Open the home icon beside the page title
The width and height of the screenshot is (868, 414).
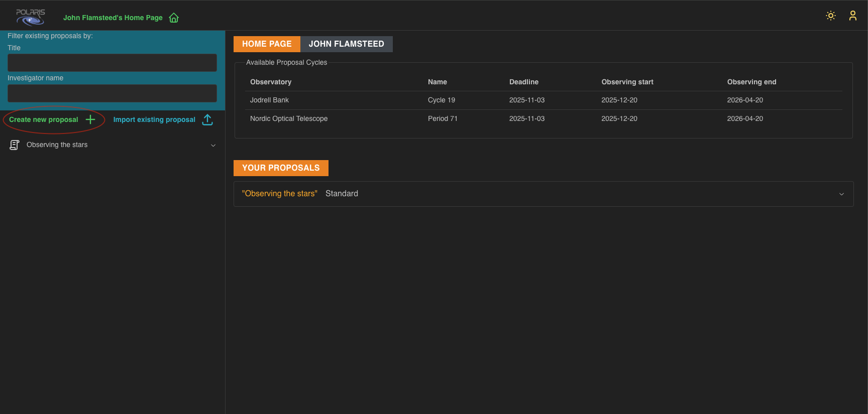174,18
